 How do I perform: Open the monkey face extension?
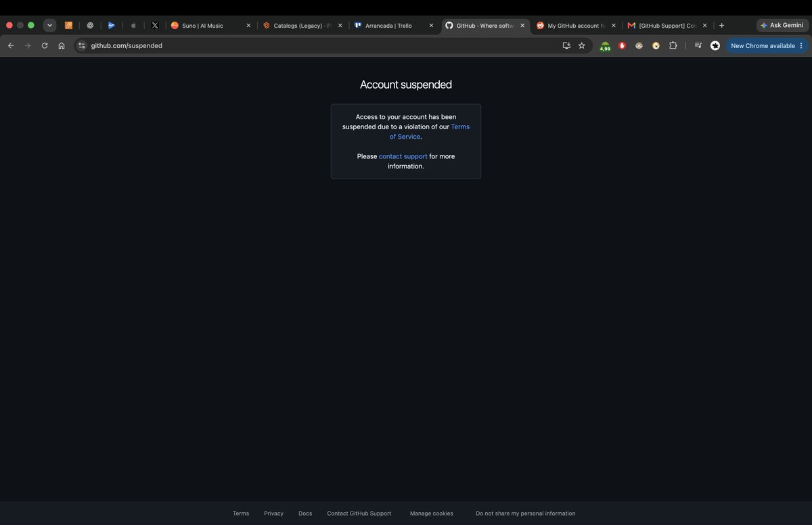click(639, 45)
